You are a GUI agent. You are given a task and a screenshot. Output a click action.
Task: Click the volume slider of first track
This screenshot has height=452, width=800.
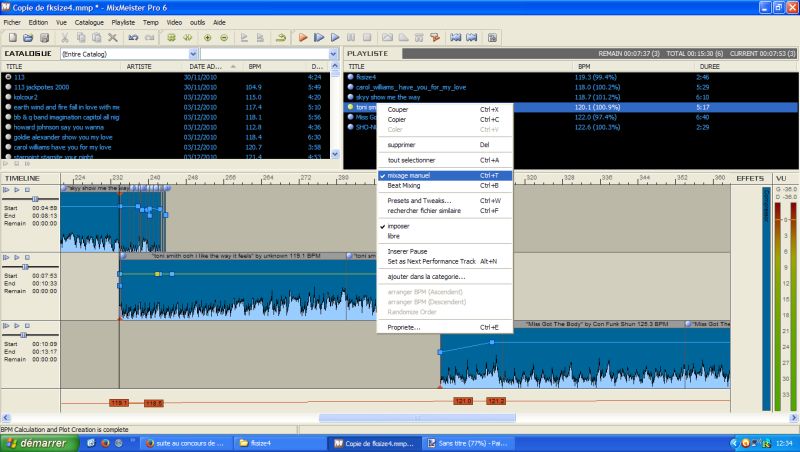point(35,199)
